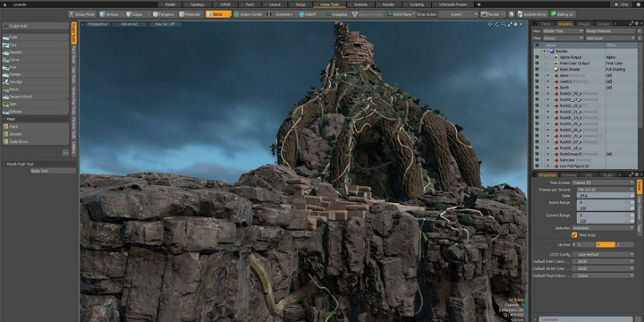Image resolution: width=644 pixels, height=322 pixels.
Task: Switch to Polygons selection mode
Action: tap(164, 14)
